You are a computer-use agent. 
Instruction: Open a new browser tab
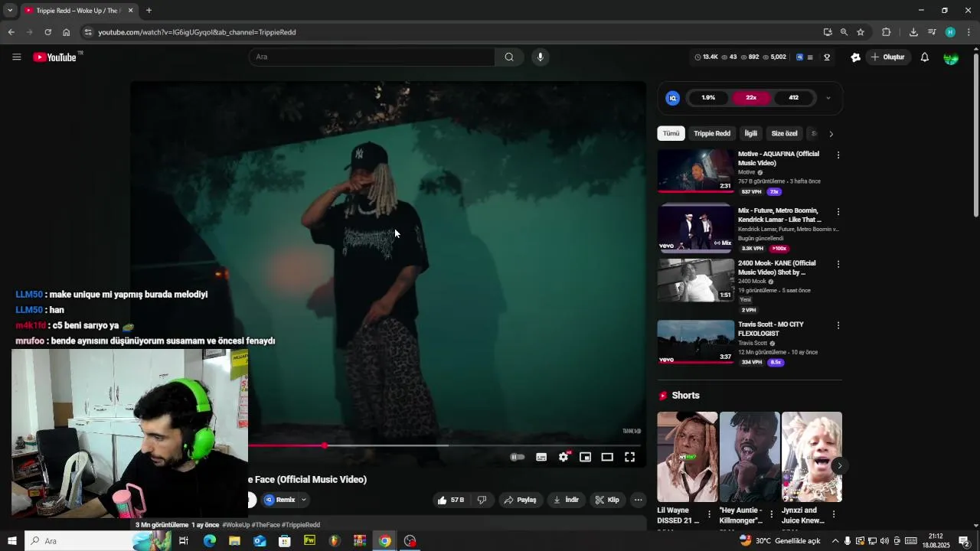click(x=149, y=11)
